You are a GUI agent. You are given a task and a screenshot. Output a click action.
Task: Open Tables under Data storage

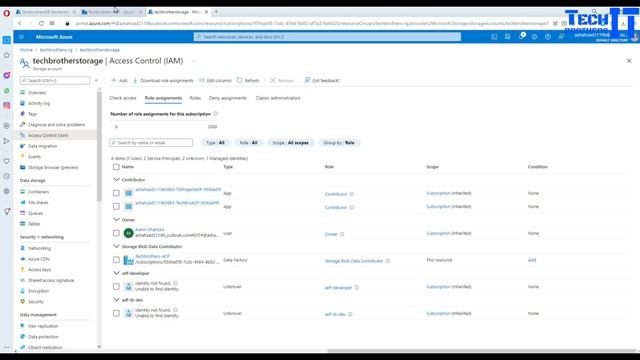coord(34,224)
